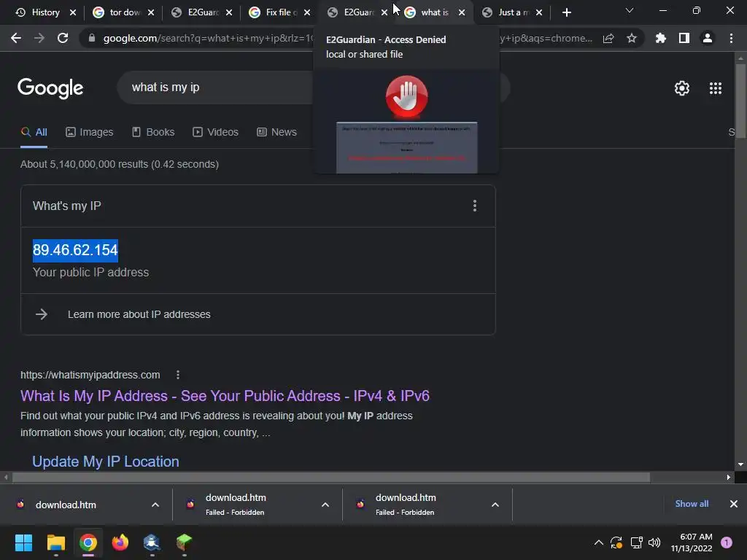Open the notification count badge
Image resolution: width=747 pixels, height=560 pixels.
pos(727,542)
